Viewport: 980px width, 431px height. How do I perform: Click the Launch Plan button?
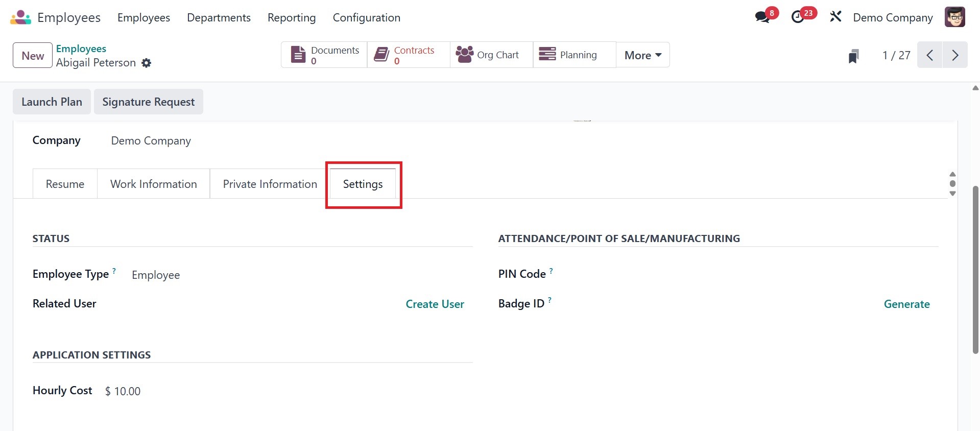(52, 102)
